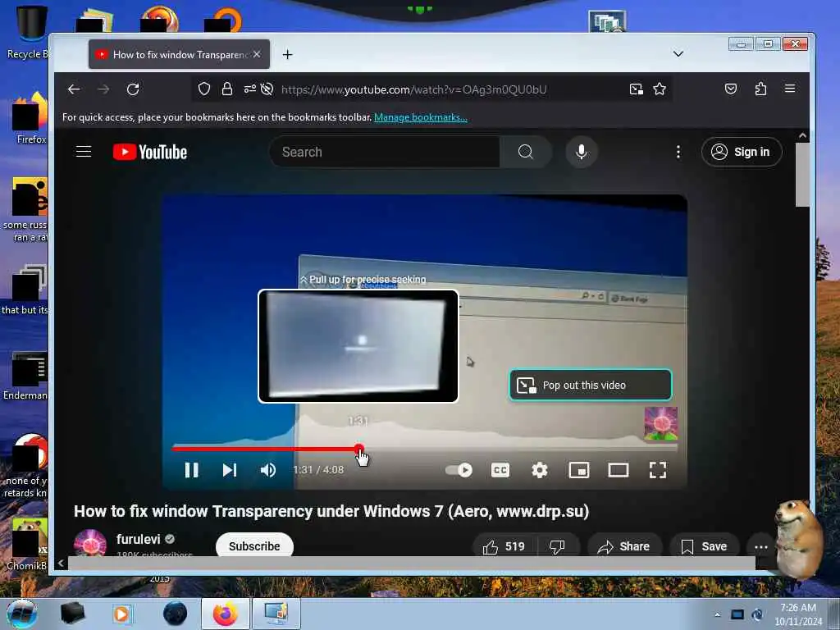Open the Pocket save icon
The height and width of the screenshot is (630, 840).
tap(731, 89)
